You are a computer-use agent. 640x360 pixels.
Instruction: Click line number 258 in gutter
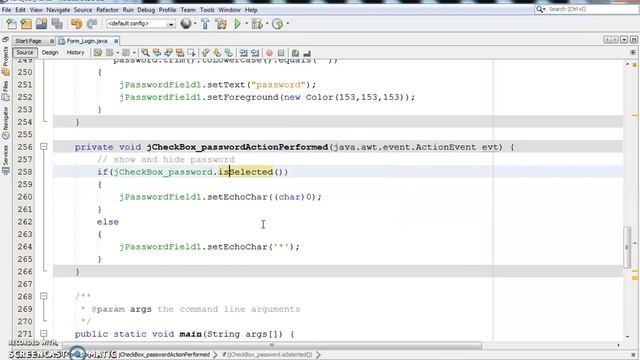click(24, 172)
